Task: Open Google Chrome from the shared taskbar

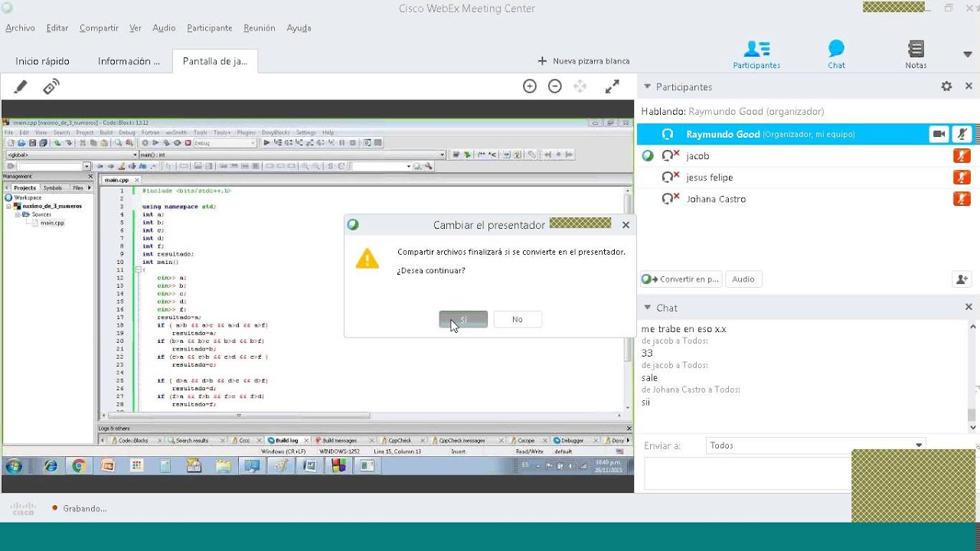Action: coord(78,465)
